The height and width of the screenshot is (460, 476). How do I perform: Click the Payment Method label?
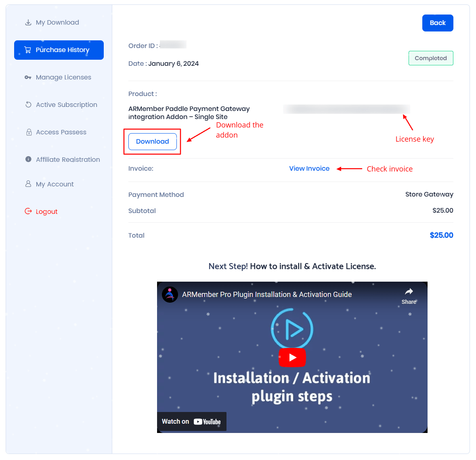[x=156, y=195]
